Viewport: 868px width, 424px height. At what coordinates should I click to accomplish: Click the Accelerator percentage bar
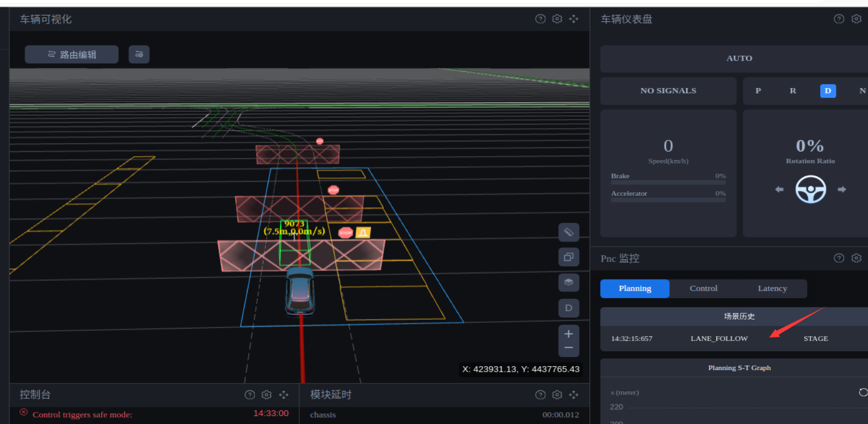coord(668,200)
